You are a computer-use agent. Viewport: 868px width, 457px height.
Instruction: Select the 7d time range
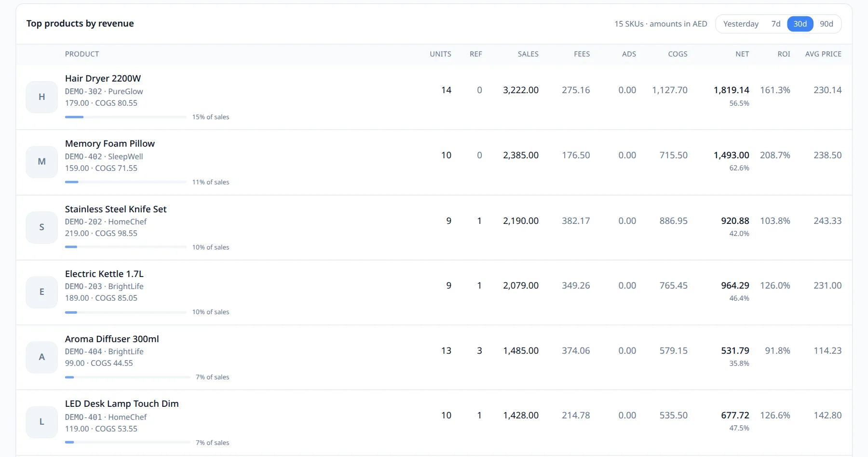[x=776, y=24]
